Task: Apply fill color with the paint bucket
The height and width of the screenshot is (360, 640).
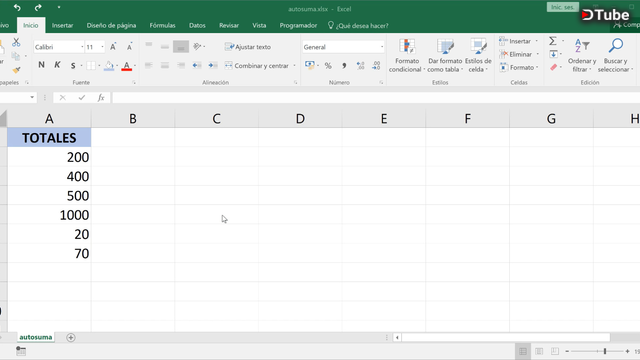Action: coord(109,65)
